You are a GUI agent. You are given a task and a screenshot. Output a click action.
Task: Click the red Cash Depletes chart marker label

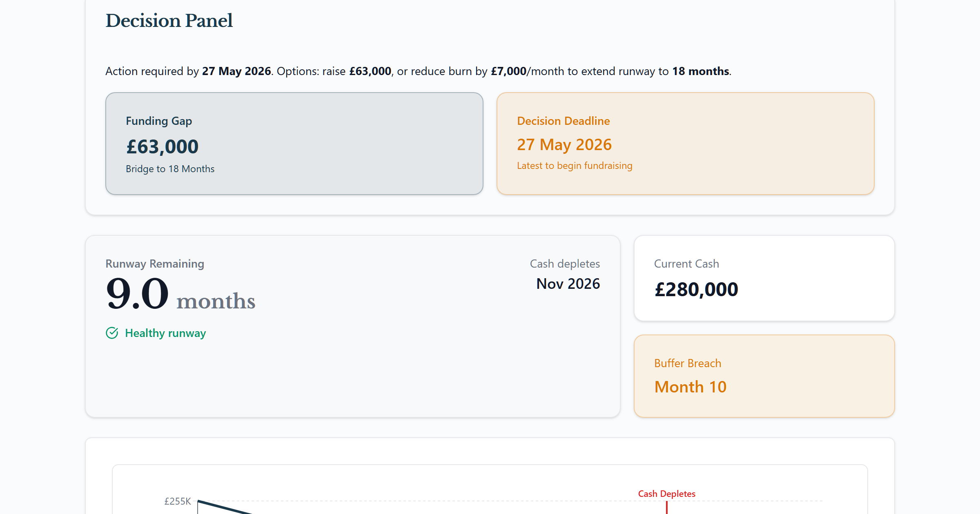(666, 494)
